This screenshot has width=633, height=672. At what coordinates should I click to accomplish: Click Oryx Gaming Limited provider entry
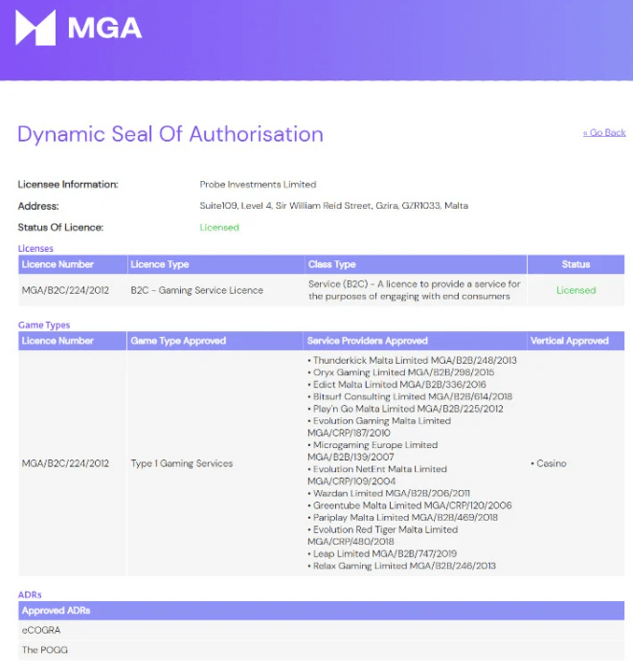coord(401,372)
